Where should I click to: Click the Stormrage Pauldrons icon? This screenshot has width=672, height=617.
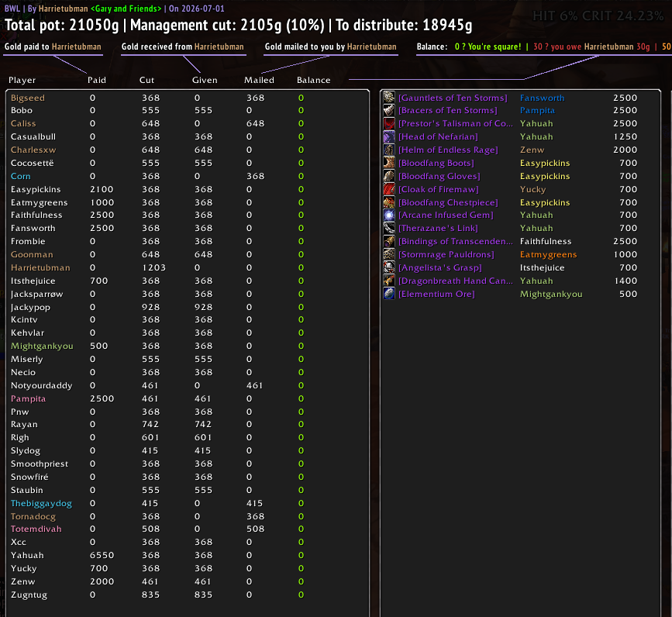point(389,254)
